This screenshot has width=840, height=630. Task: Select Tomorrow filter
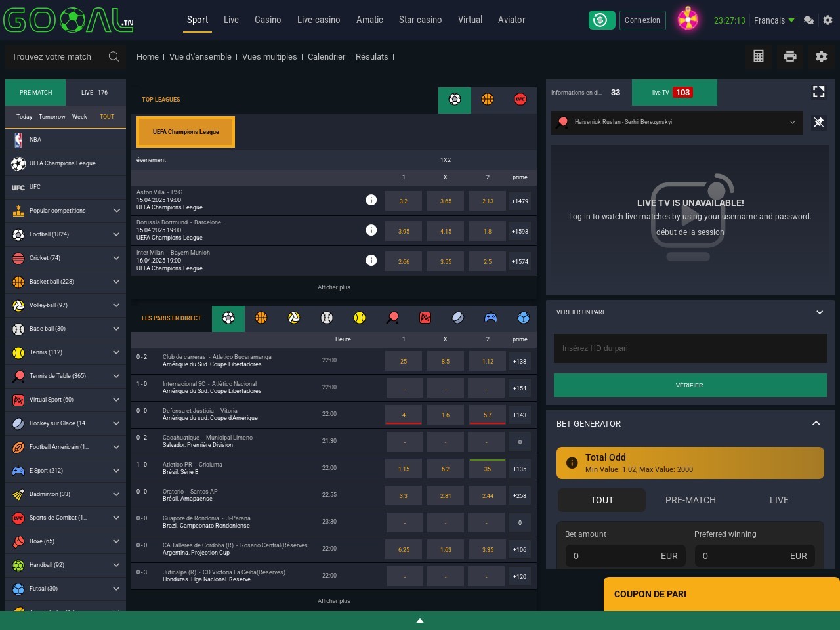click(52, 117)
